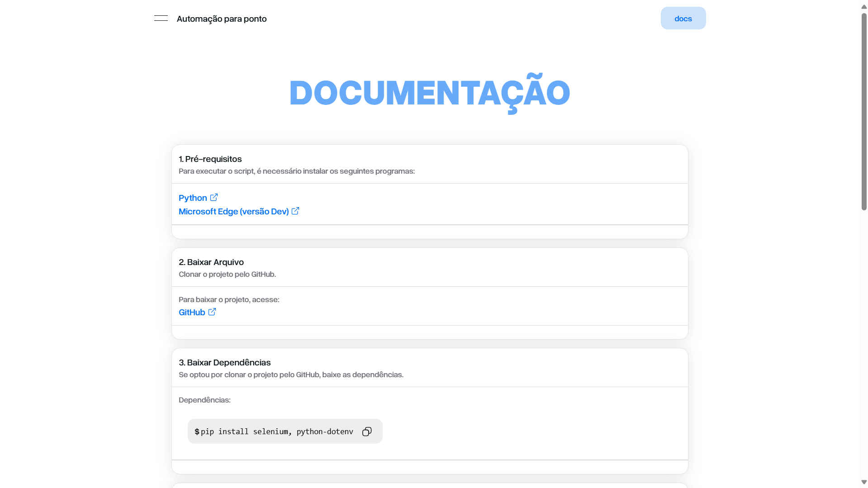Open the hamburger menu icon
Viewport: 868px width, 488px height.
(161, 19)
